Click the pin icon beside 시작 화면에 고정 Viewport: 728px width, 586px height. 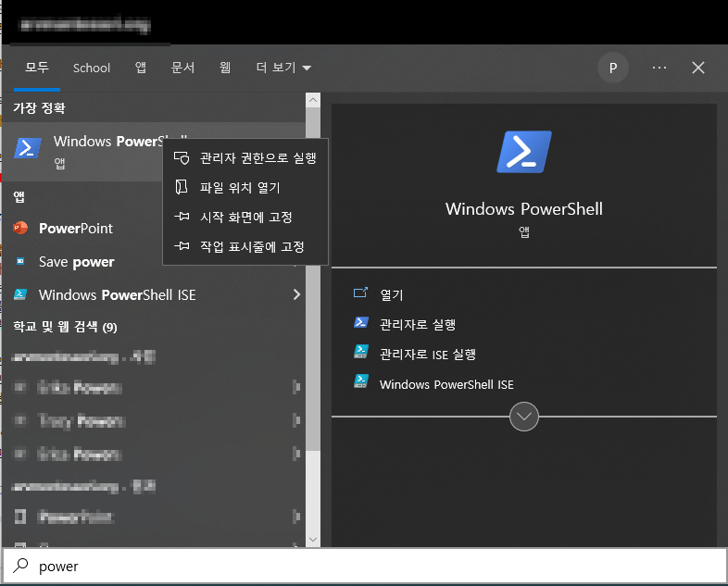point(182,217)
